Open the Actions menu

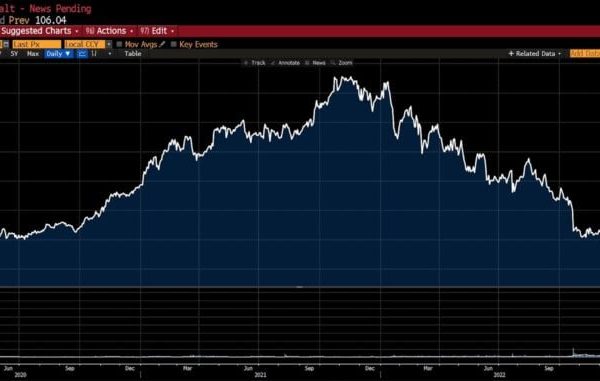(x=108, y=31)
